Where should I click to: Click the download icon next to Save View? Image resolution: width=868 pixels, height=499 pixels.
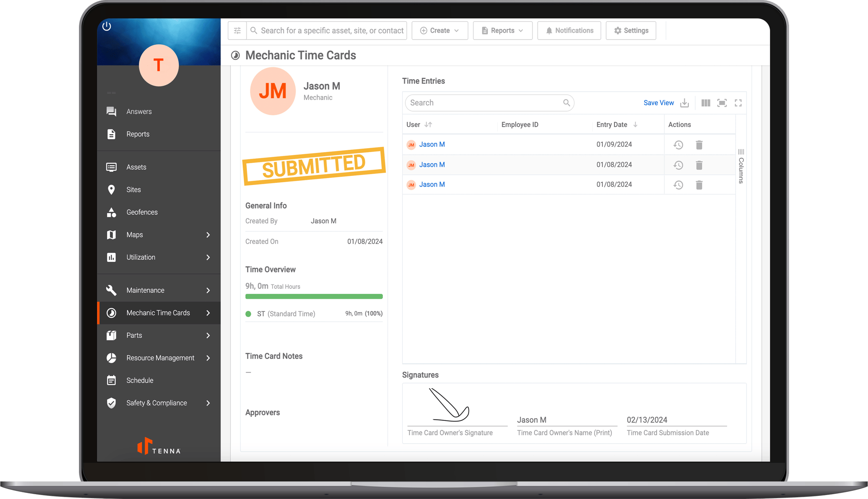[x=685, y=102]
